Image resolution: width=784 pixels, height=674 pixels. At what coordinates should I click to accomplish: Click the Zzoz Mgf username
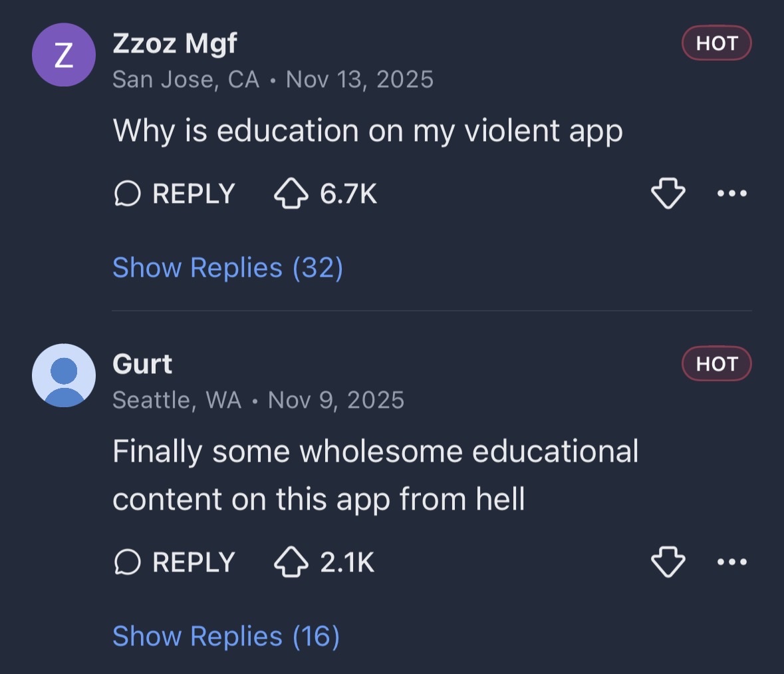[x=175, y=44]
